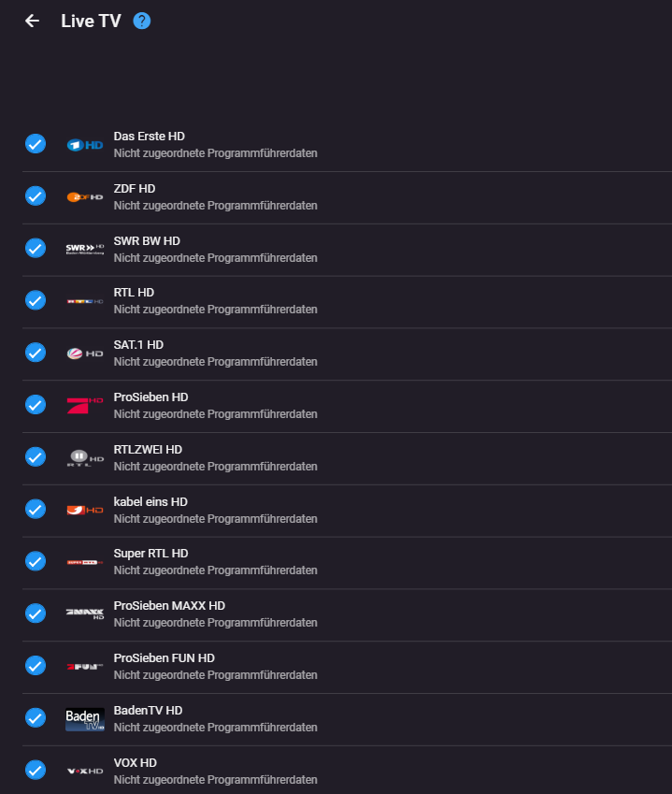Open the help question mark icon
This screenshot has width=672, height=794.
pos(142,21)
